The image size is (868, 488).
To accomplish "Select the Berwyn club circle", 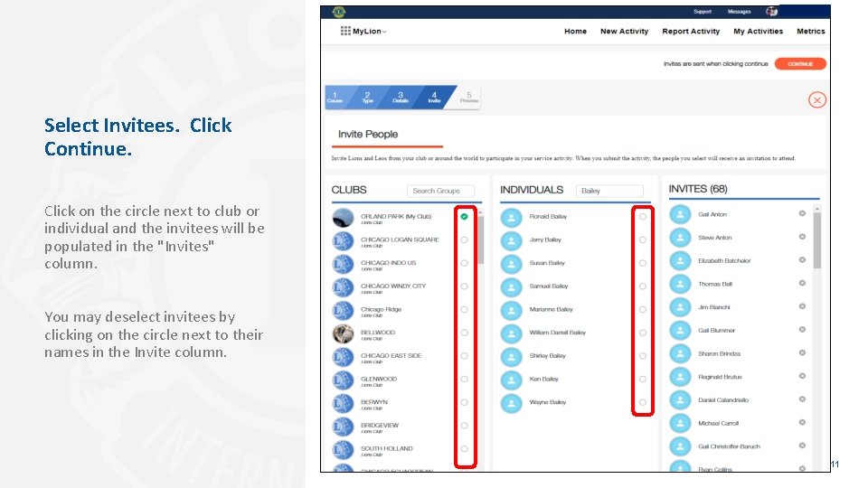I will tap(464, 402).
